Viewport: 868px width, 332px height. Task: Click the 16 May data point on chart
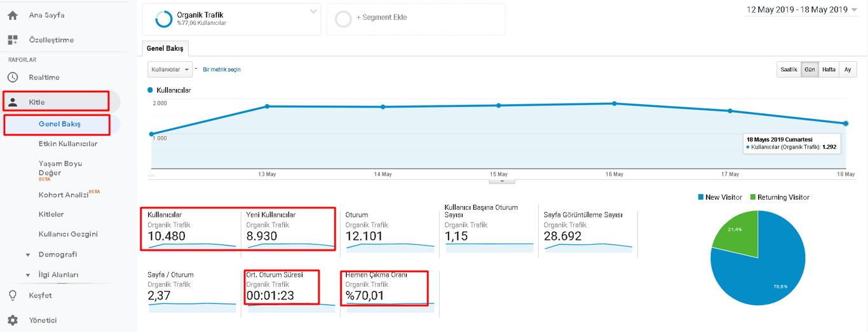pyautogui.click(x=614, y=103)
